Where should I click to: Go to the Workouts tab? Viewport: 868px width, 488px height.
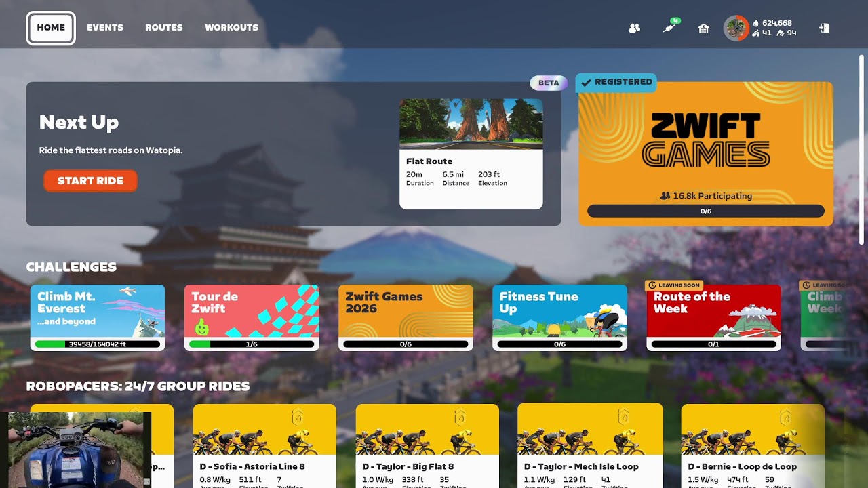231,28
